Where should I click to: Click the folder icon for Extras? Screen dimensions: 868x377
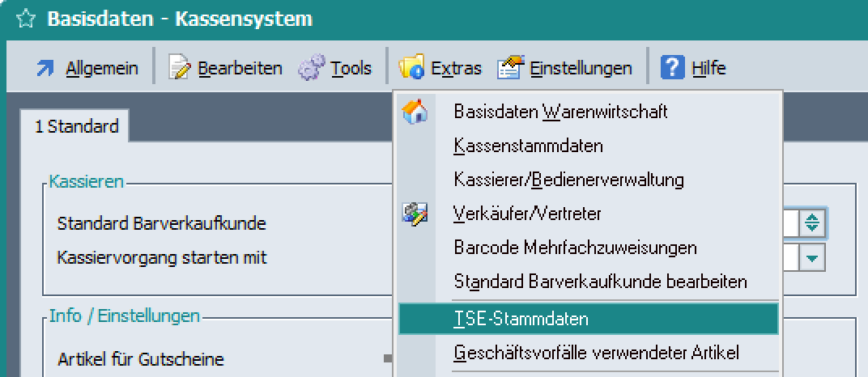coord(412,69)
